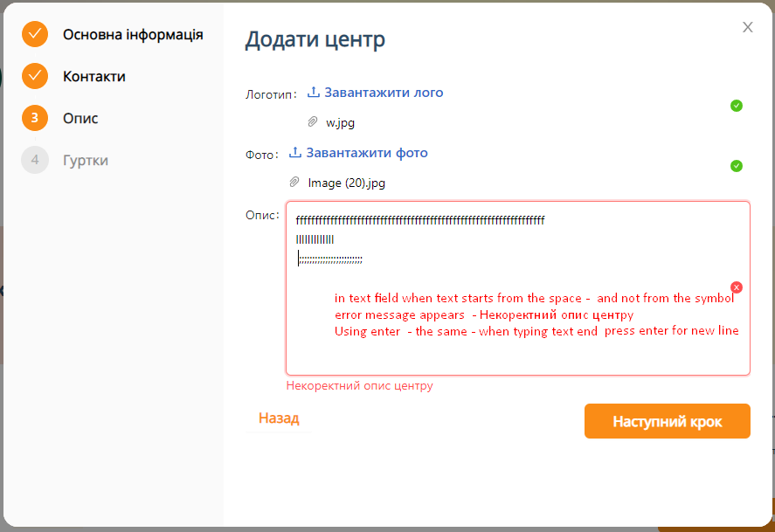Click the "Наступний крок" button

667,420
